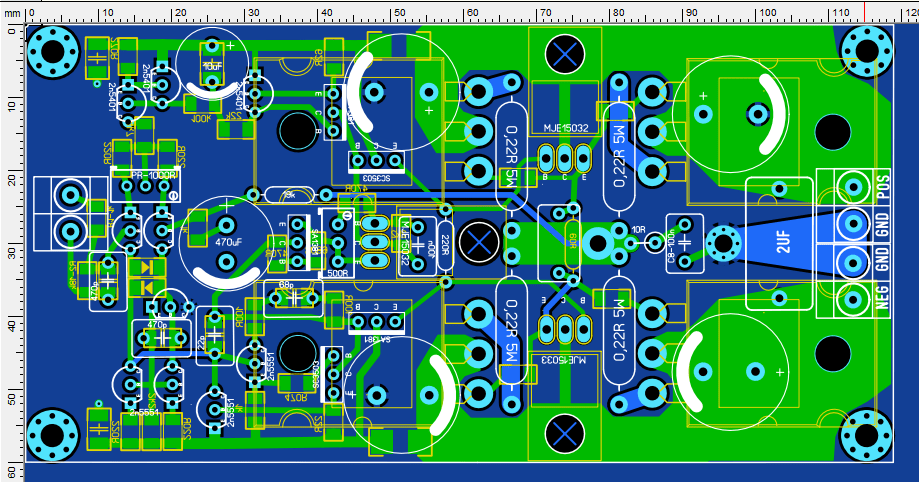919x482 pixels.
Task: Select the 22p capacitor
Action: coord(215,335)
